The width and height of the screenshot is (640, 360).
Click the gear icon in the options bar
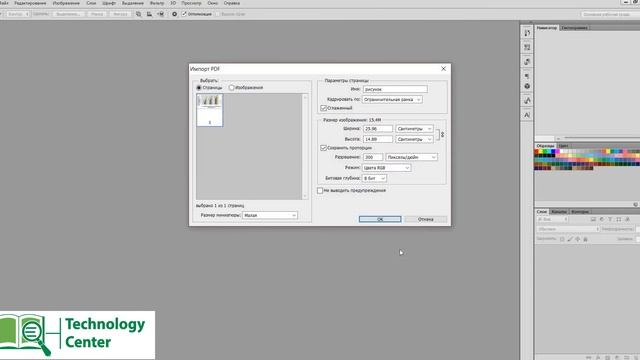(x=174, y=14)
